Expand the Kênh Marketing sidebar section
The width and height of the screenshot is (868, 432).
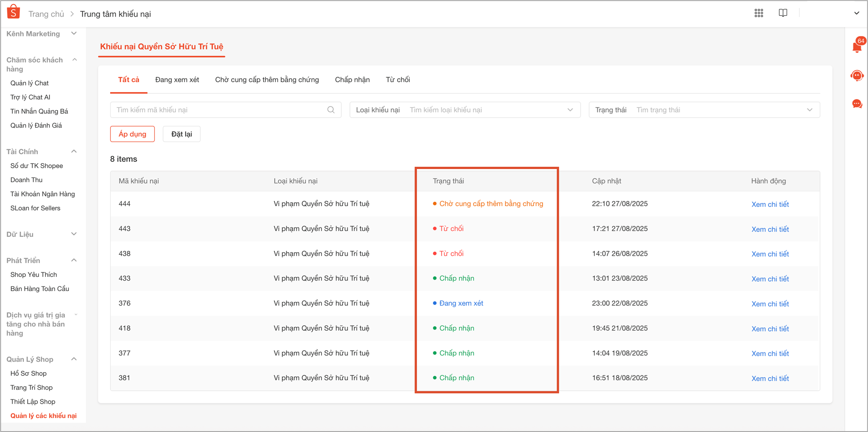[x=74, y=34]
